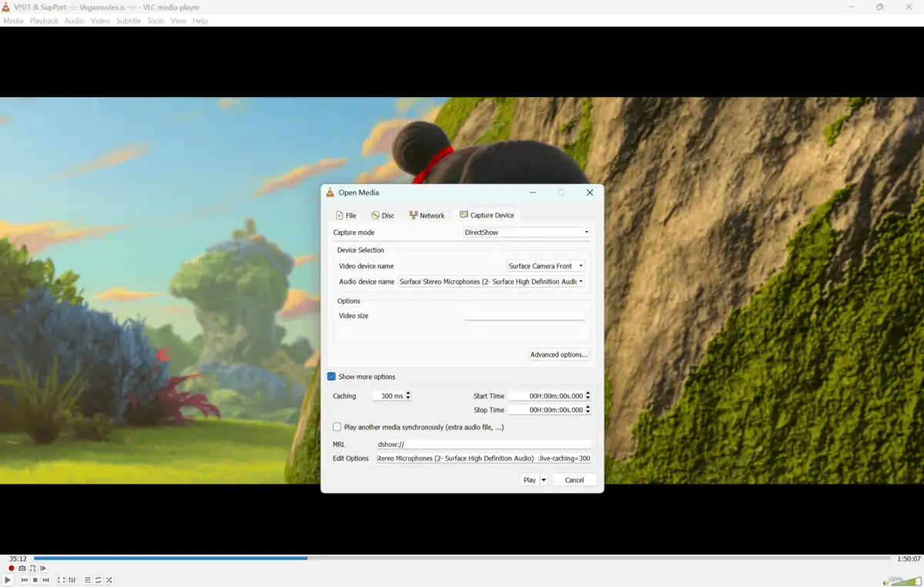The height and width of the screenshot is (587, 924).
Task: Expand the Capture mode DirectShow dropdown
Action: (526, 232)
